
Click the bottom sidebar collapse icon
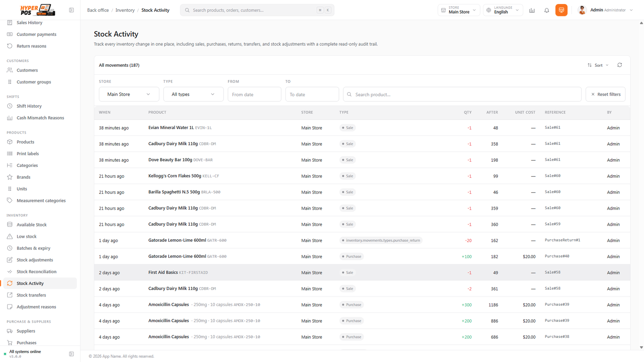(71, 354)
